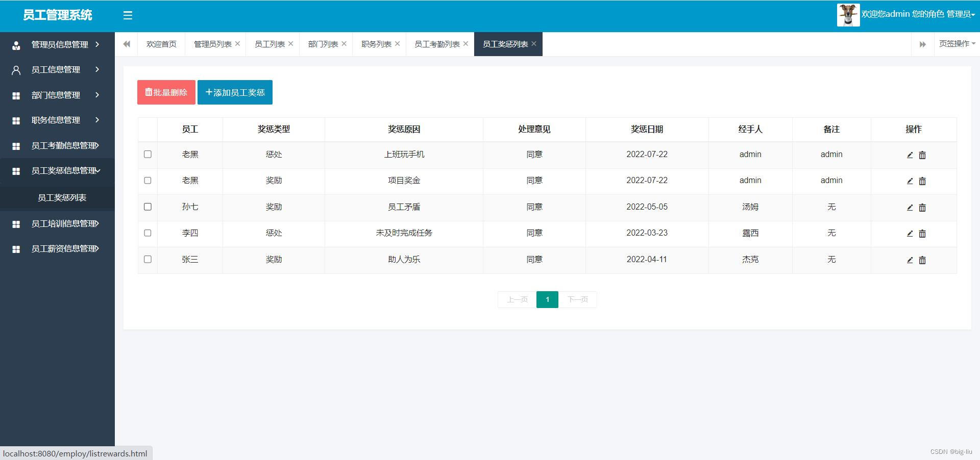The image size is (980, 460).
Task: Open 员工奖惩列表 in sidebar submenu
Action: click(62, 198)
